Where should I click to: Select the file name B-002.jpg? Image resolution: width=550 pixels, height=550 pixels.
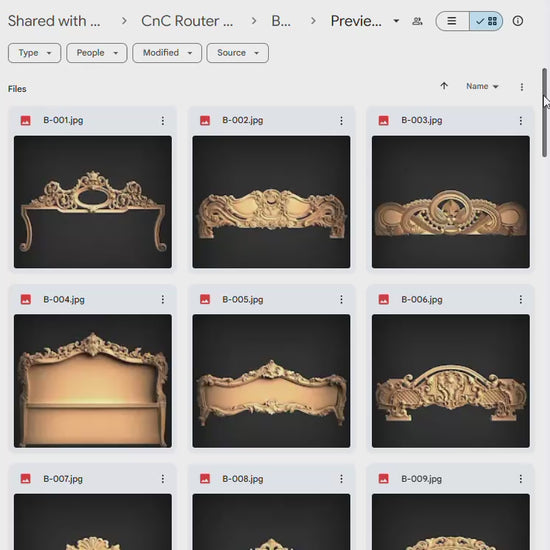point(242,120)
